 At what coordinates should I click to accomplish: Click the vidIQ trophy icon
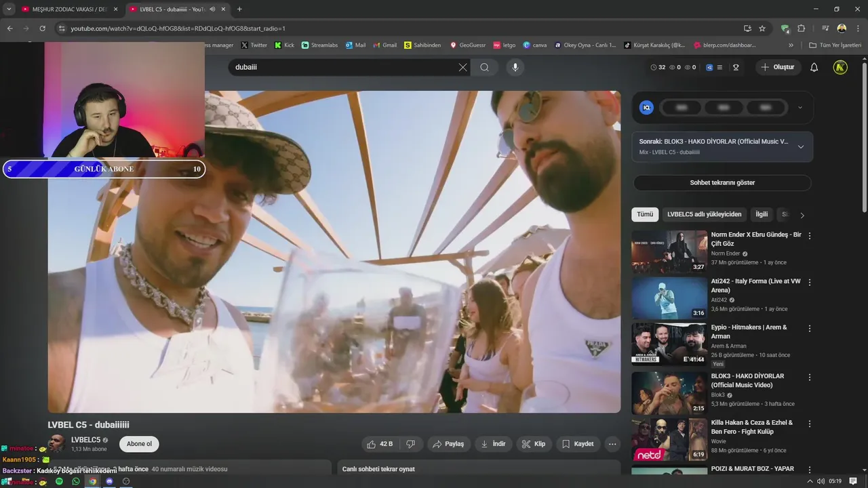(x=736, y=67)
